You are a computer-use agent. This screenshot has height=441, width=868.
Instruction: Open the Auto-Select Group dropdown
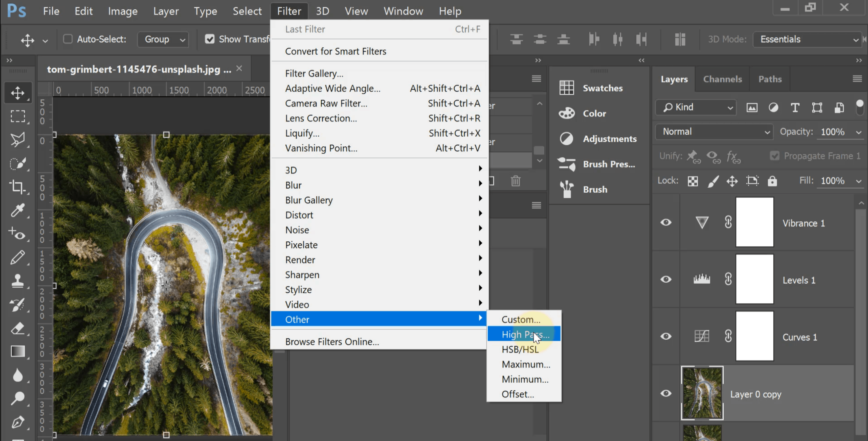pyautogui.click(x=163, y=39)
